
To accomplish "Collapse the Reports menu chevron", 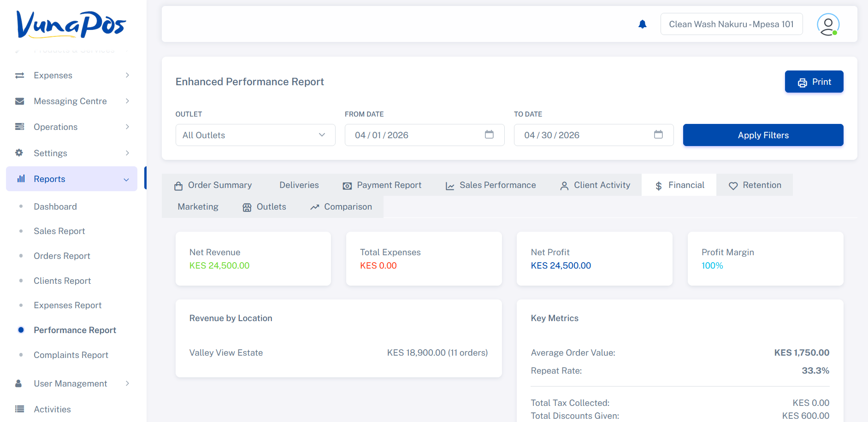I will [x=126, y=180].
